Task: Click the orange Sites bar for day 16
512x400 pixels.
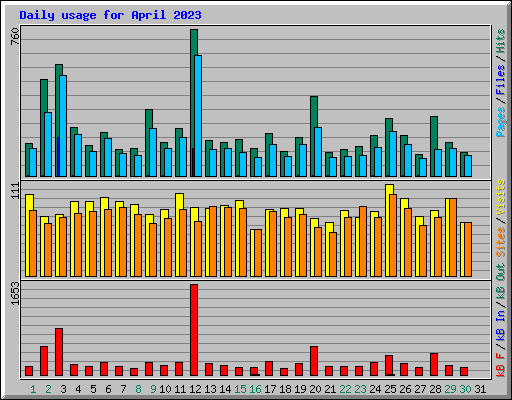Action: point(258,253)
